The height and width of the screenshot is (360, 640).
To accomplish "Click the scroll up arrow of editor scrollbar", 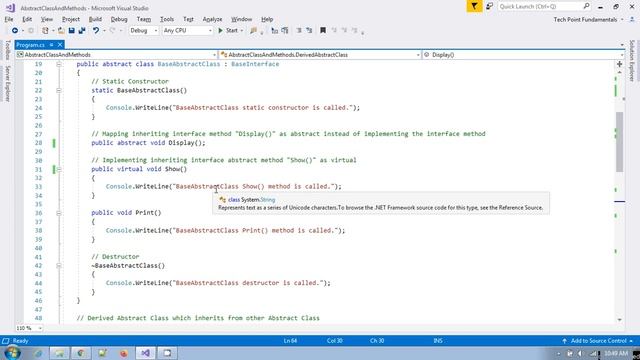I will 620,72.
